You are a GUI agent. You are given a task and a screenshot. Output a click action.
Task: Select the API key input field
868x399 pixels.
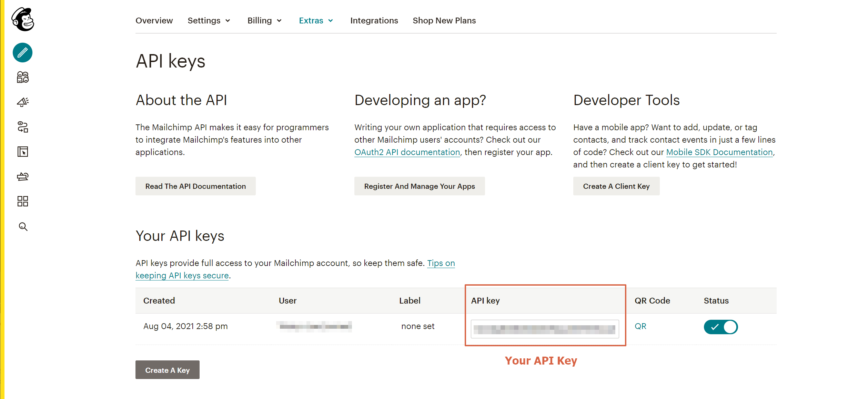point(545,329)
